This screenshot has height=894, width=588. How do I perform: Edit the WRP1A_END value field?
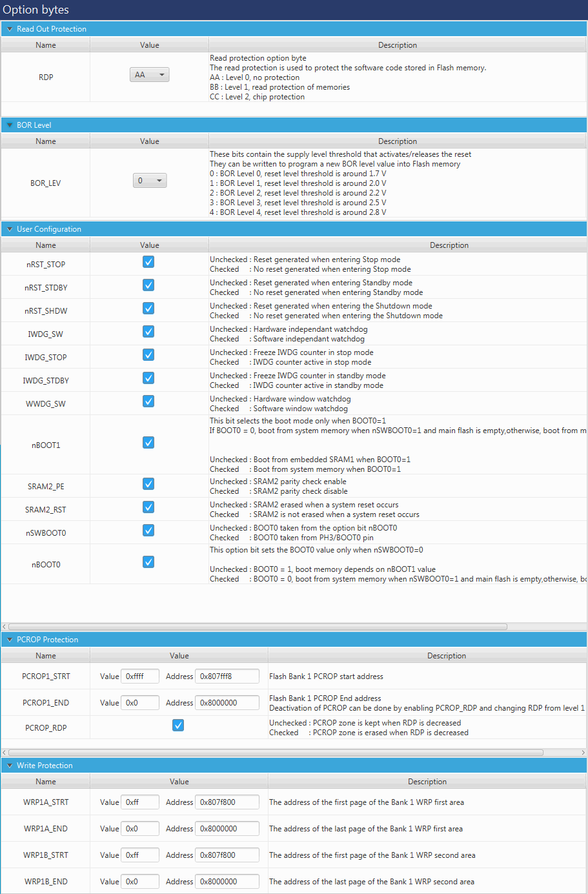140,829
